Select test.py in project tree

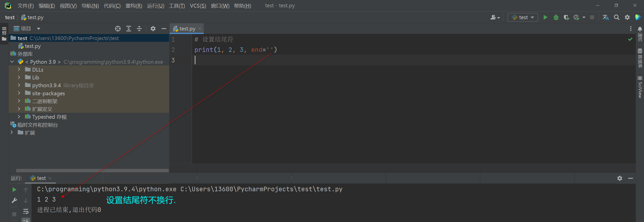click(30, 46)
